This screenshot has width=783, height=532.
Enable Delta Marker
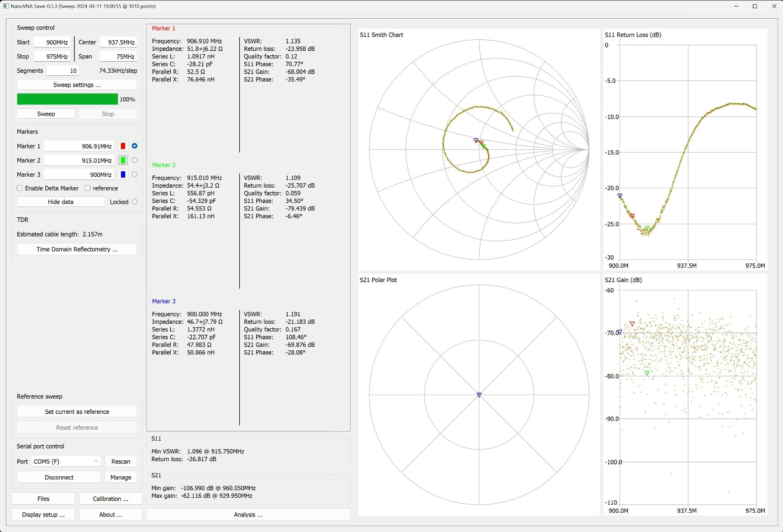click(x=20, y=188)
